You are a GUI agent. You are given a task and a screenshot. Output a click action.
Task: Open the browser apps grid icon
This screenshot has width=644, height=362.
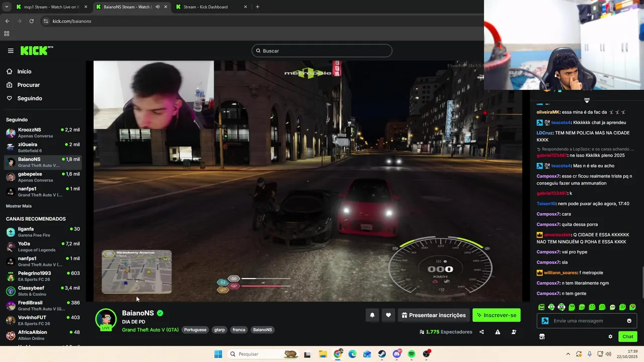click(x=7, y=34)
